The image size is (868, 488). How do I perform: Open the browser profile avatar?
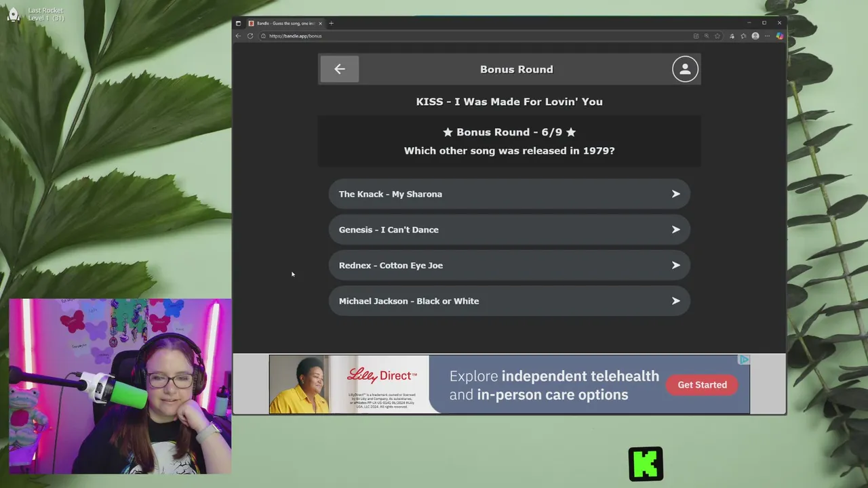[x=755, y=36]
